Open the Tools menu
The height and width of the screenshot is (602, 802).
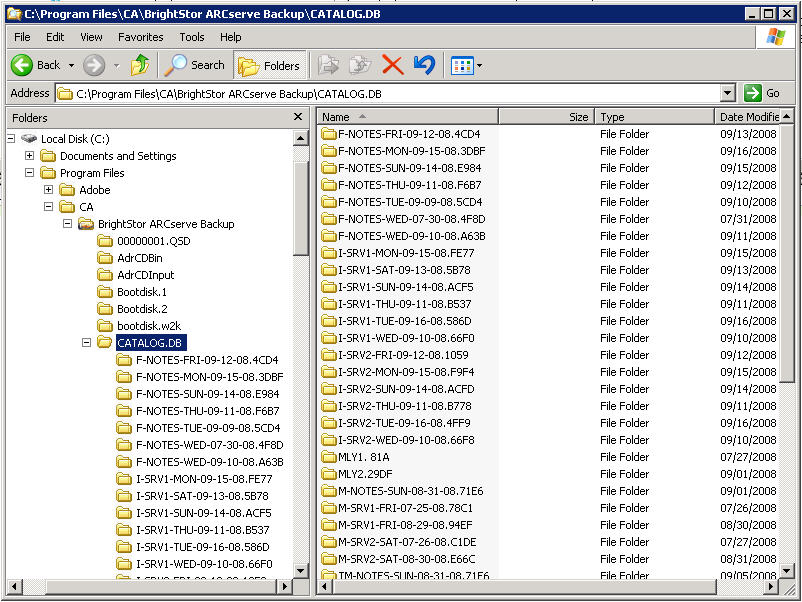(x=191, y=37)
